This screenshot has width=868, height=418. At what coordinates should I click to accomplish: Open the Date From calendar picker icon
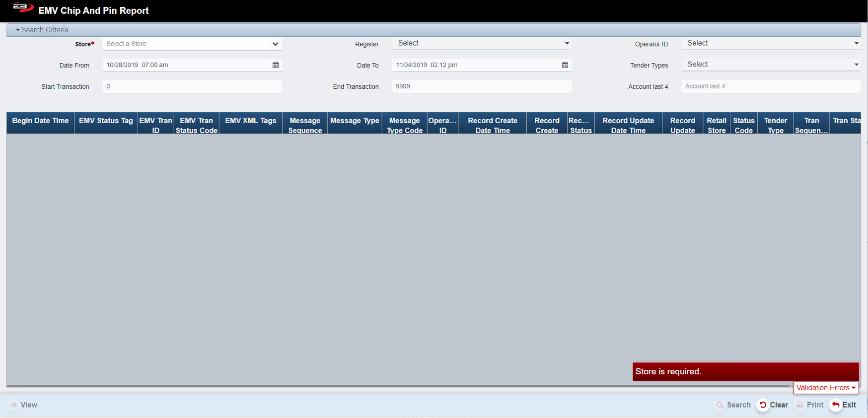click(276, 65)
